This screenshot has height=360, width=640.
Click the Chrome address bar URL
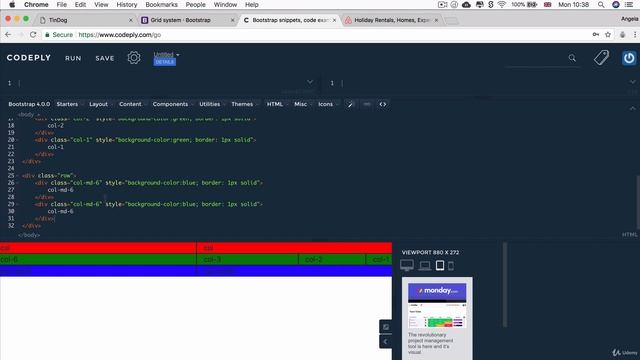(x=120, y=35)
